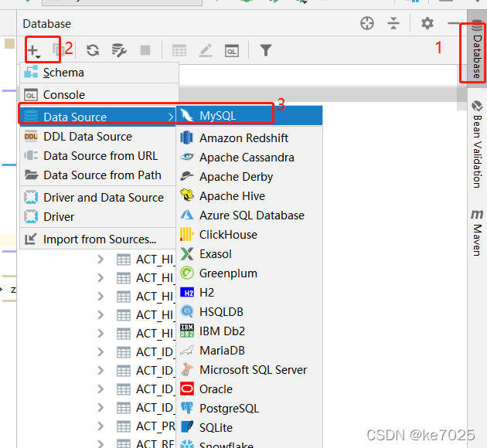Click the Database panel title
Image resolution: width=487 pixels, height=448 pixels.
[47, 24]
